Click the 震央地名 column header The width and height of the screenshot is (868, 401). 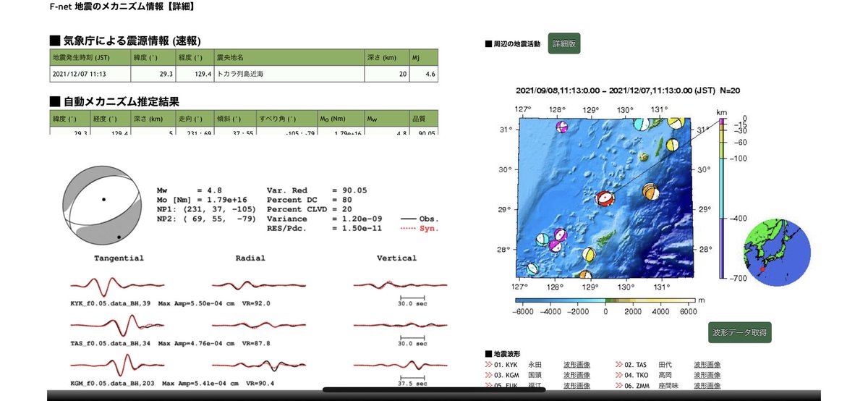(x=289, y=57)
